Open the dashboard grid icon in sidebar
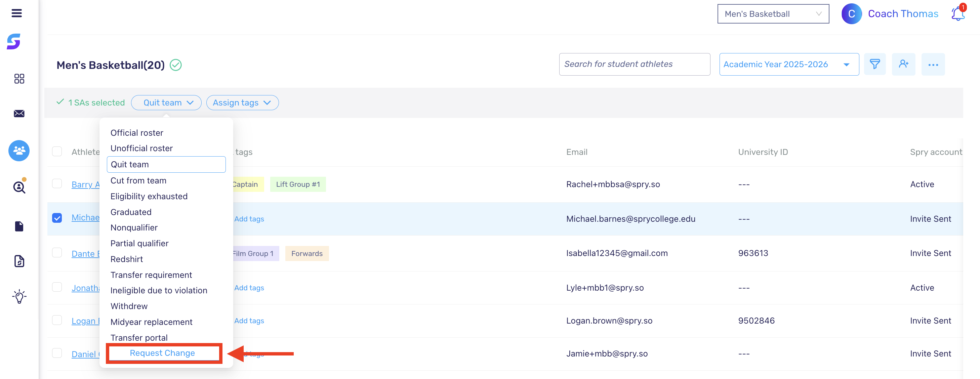This screenshot has height=379, width=980. 19,79
